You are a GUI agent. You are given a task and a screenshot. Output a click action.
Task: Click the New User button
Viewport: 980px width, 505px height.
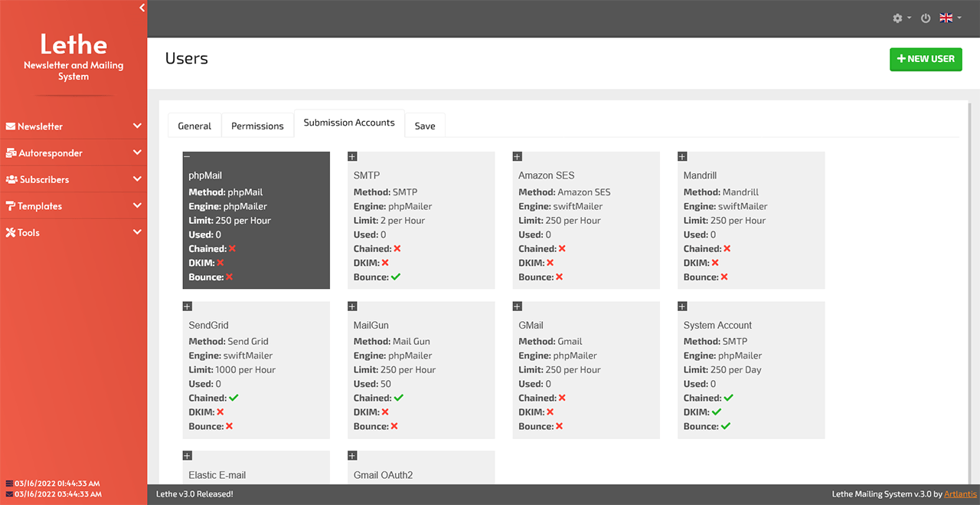926,59
